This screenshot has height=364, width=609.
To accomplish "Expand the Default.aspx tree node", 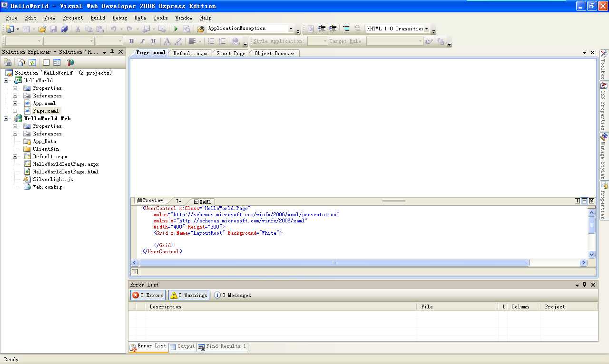I will [15, 156].
